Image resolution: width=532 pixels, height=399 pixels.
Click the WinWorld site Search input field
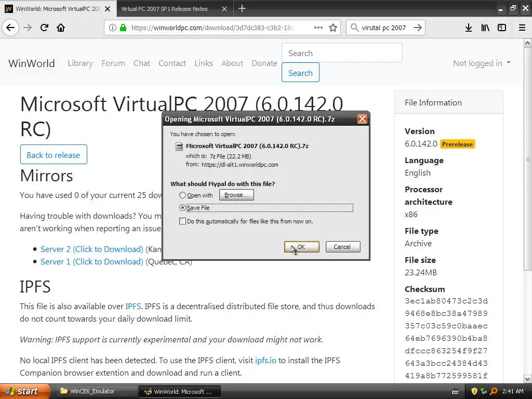(342, 53)
